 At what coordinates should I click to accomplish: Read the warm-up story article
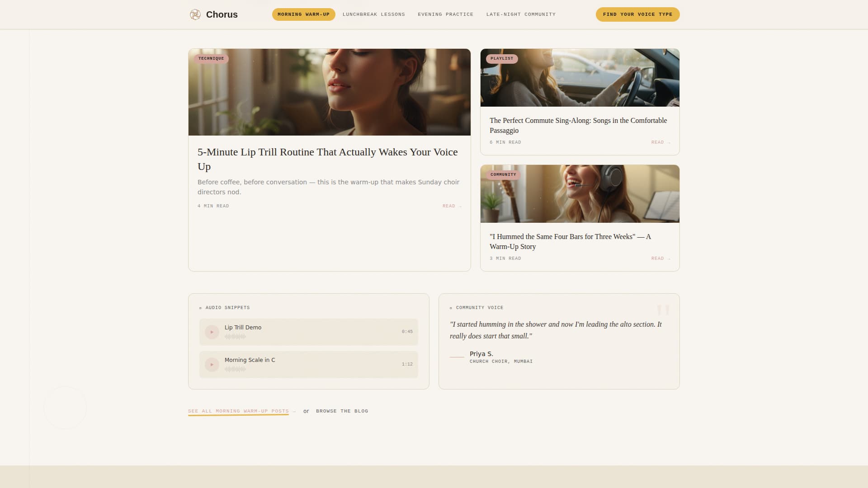coord(660,258)
